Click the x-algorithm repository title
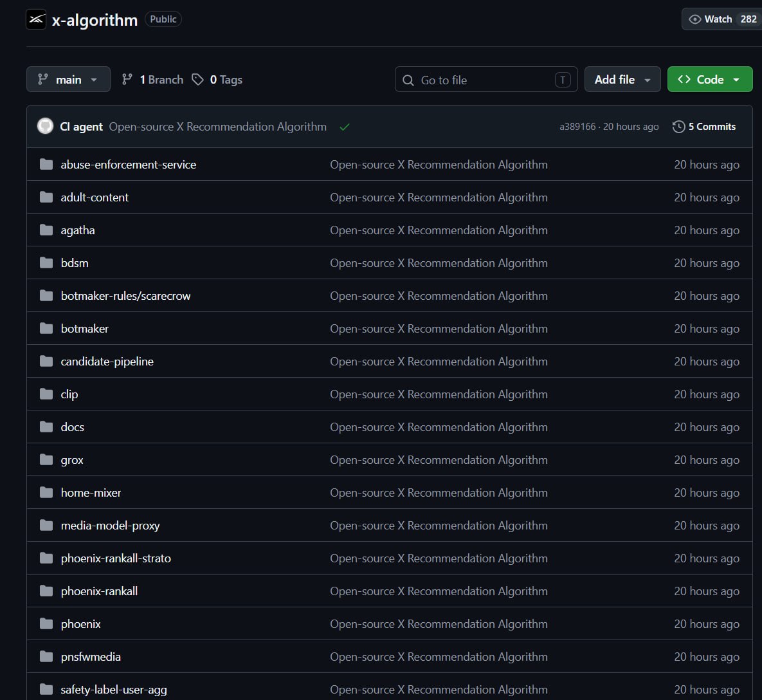Viewport: 762px width, 700px height. click(x=95, y=20)
